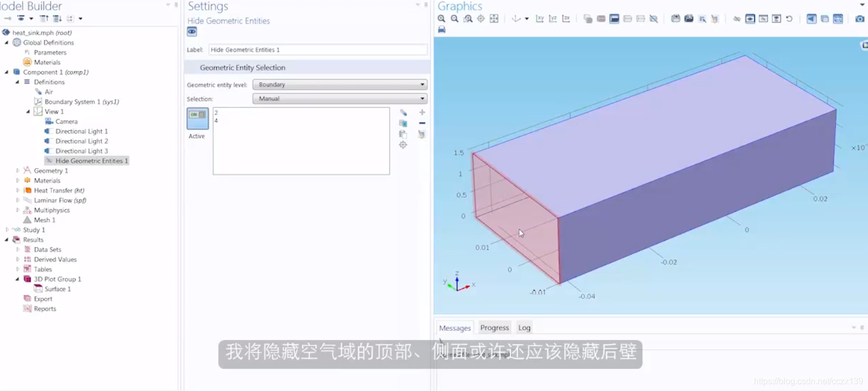The width and height of the screenshot is (868, 391).
Task: Click the Print icon under Graphics toolbar
Action: click(x=442, y=29)
